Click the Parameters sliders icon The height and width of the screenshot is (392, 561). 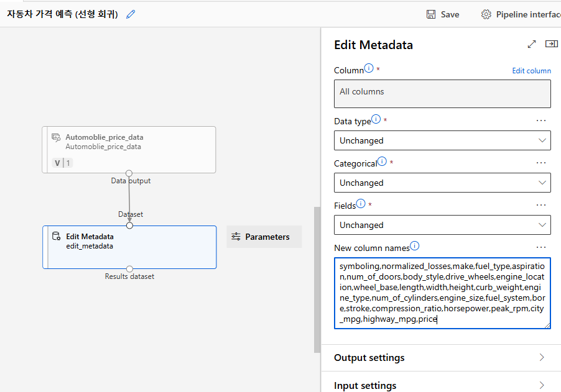pos(236,237)
